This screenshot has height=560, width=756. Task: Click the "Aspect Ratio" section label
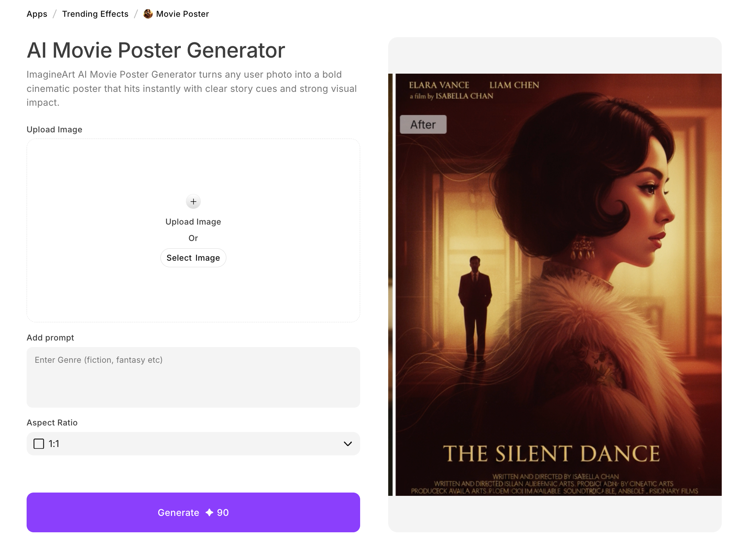point(52,423)
